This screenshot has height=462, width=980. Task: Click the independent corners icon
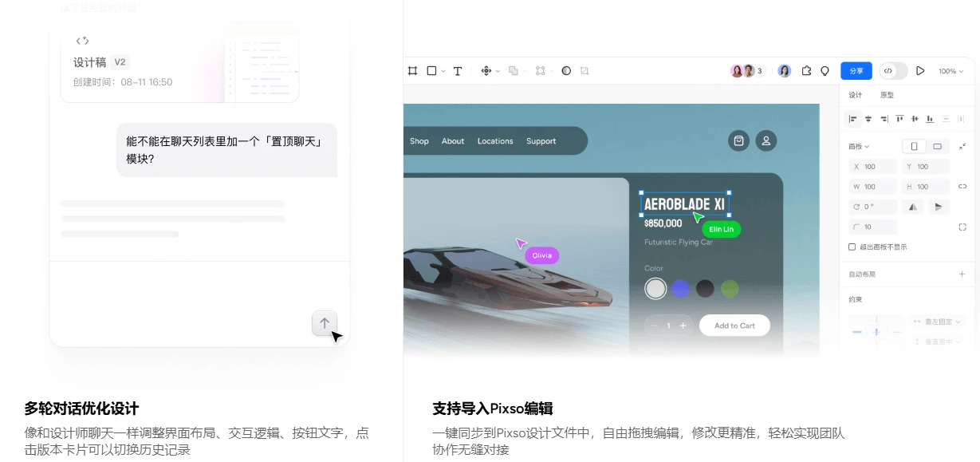(x=962, y=227)
